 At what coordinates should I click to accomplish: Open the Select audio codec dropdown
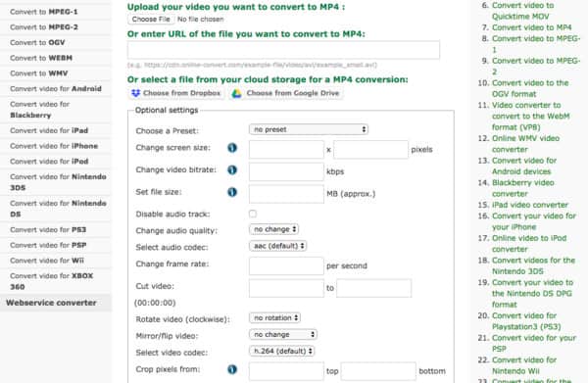point(278,246)
